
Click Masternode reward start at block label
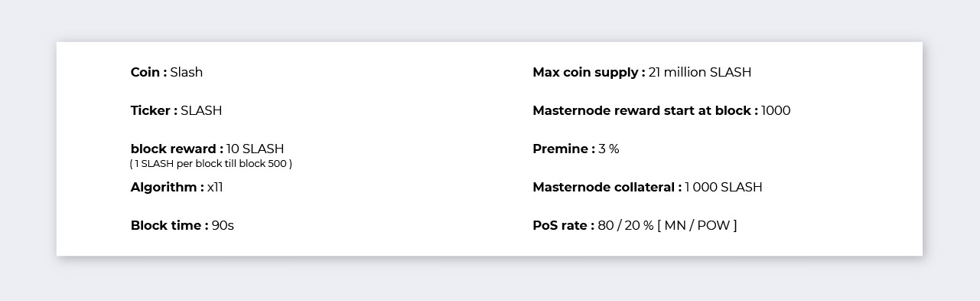[645, 110]
